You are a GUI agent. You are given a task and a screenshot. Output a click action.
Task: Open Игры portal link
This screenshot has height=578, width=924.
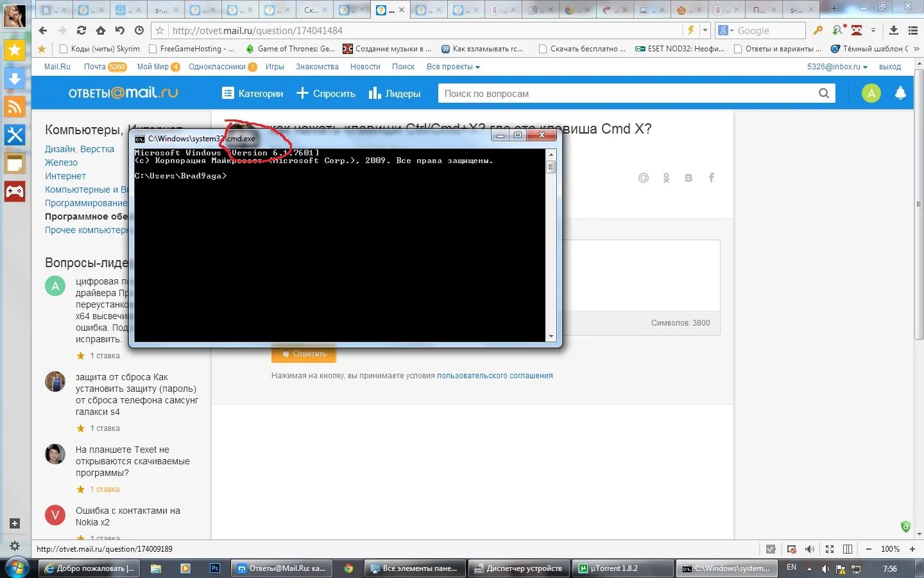coord(275,67)
